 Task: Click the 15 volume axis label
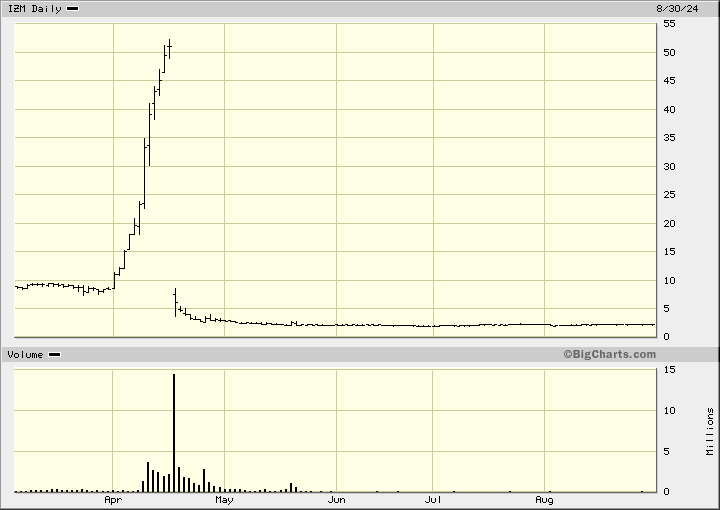tap(669, 370)
